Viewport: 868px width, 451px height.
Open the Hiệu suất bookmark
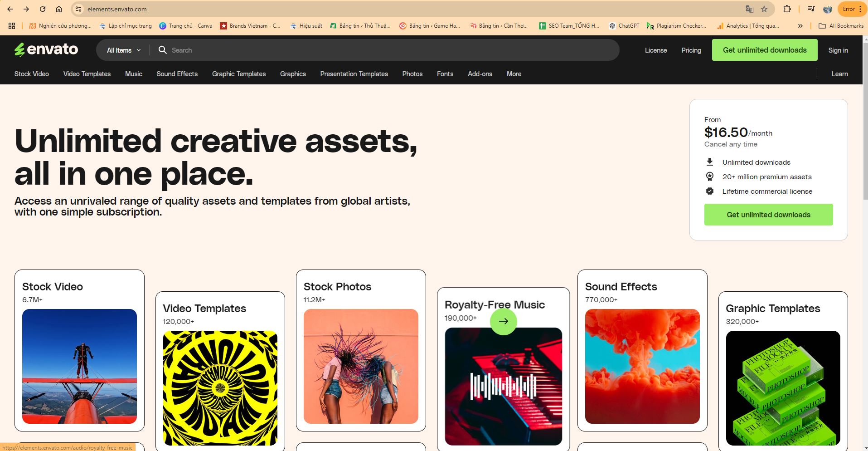point(306,26)
